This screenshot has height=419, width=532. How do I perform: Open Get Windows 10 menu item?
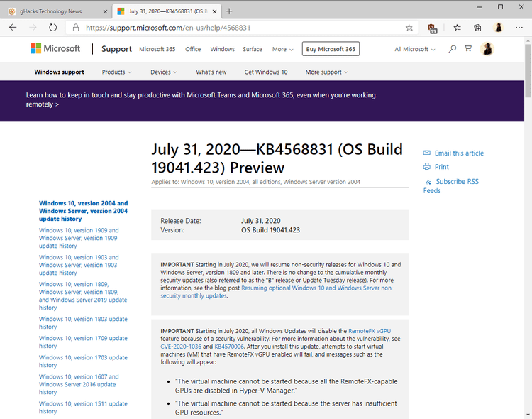tap(266, 72)
